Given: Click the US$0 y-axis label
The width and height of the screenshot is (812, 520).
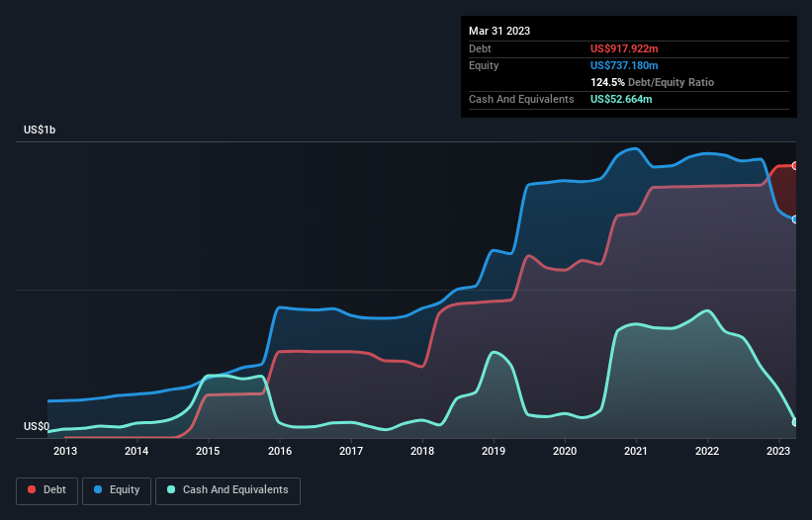Looking at the screenshot, I should pos(37,426).
